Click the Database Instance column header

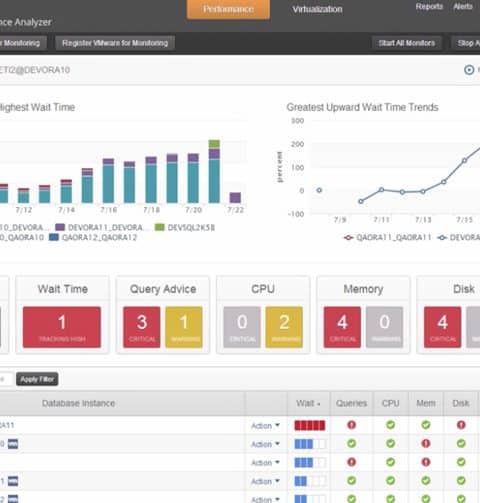point(78,403)
